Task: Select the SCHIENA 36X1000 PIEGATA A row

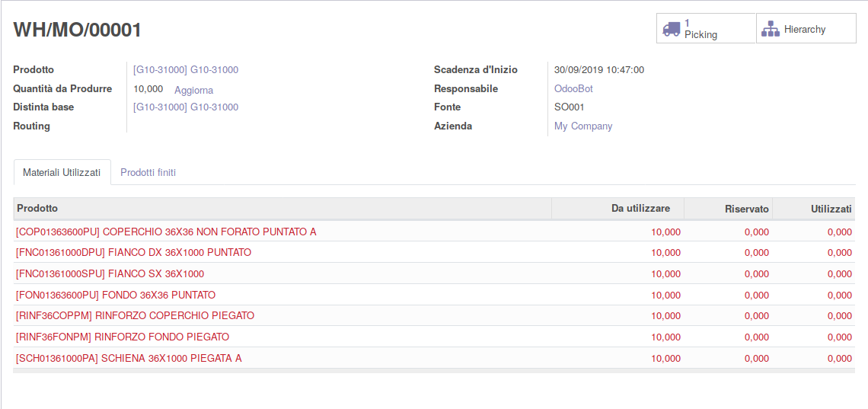Action: [x=434, y=358]
